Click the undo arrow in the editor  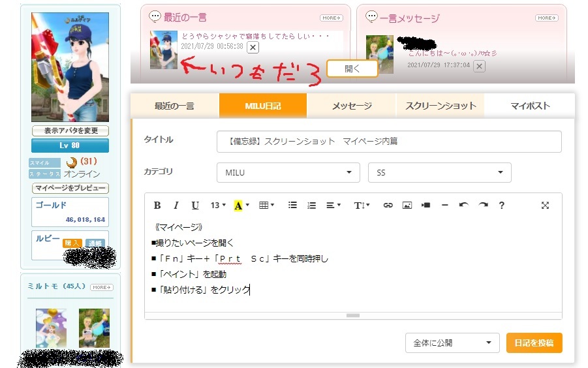[463, 206]
